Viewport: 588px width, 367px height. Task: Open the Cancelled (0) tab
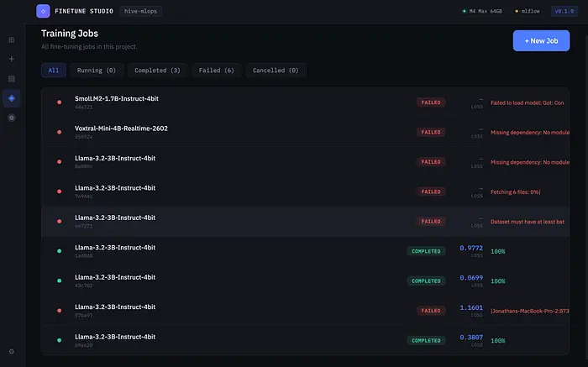click(x=276, y=71)
